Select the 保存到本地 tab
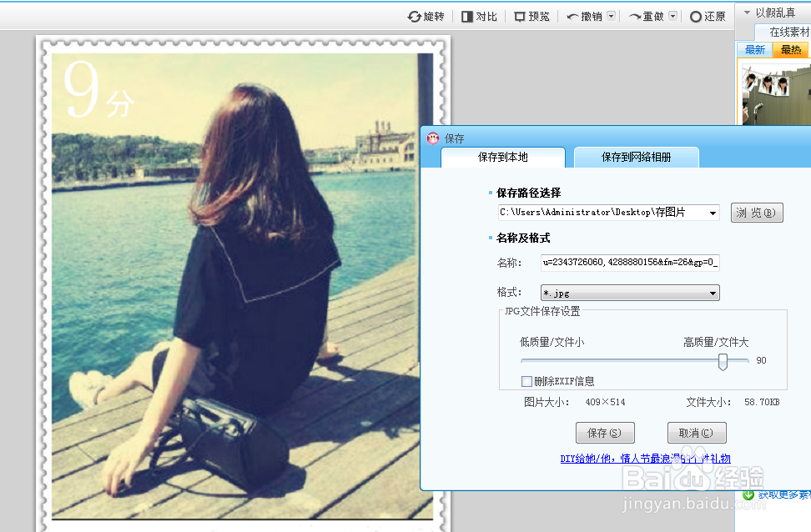 click(x=503, y=157)
